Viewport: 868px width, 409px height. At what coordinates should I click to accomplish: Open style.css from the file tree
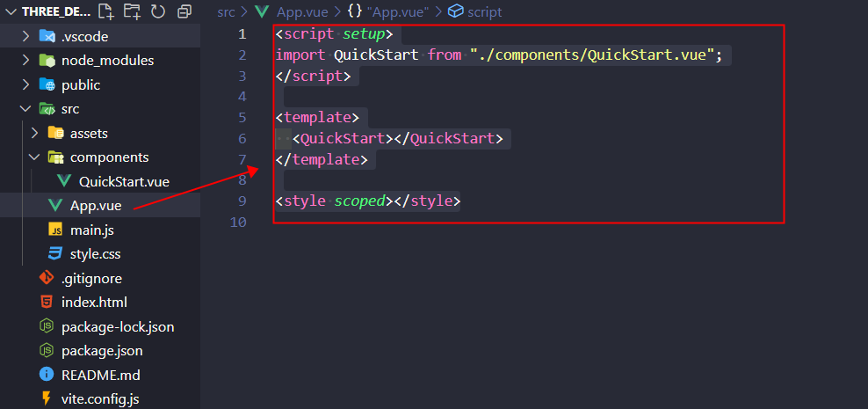click(95, 254)
